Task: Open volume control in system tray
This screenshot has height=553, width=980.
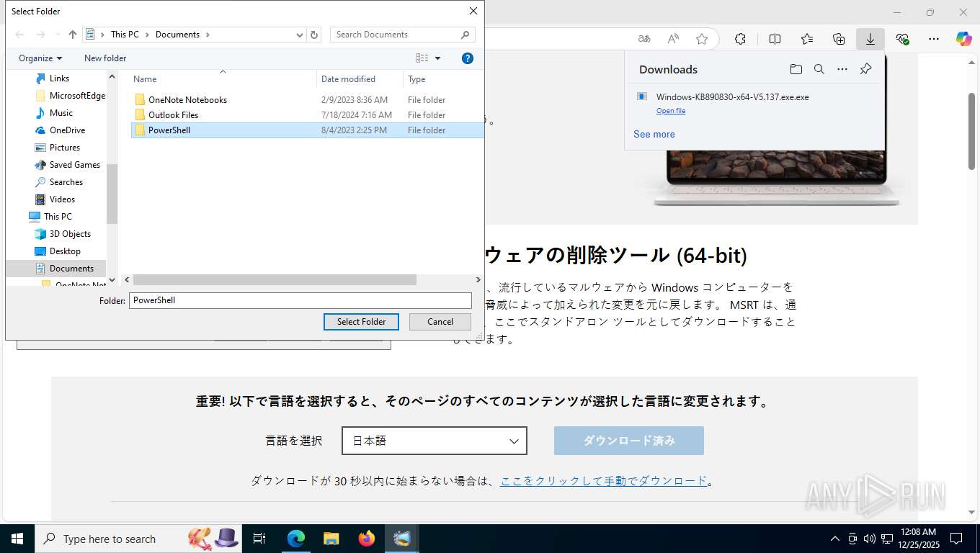Action: pos(869,539)
